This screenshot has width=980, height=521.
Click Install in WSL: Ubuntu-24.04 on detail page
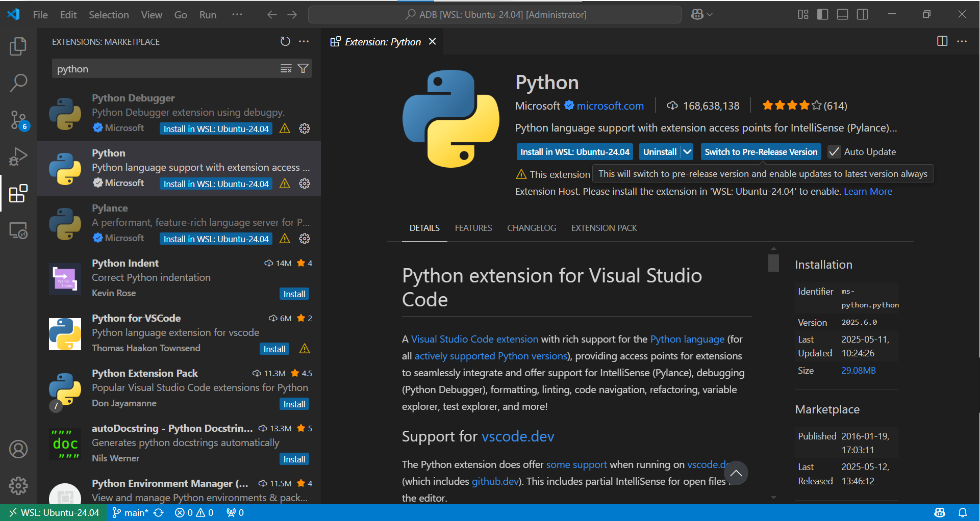(x=575, y=152)
